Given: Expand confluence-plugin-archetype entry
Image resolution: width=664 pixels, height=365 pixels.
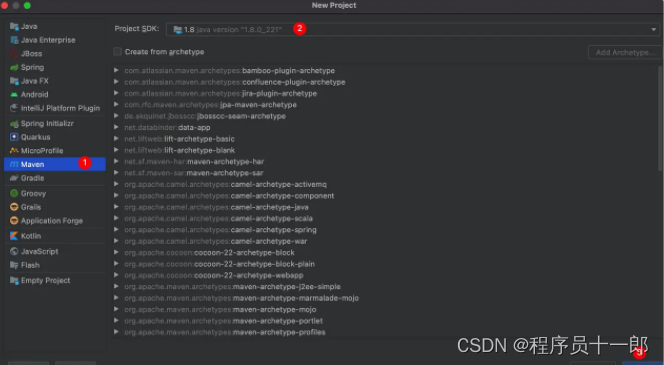Looking at the screenshot, I should click(116, 82).
